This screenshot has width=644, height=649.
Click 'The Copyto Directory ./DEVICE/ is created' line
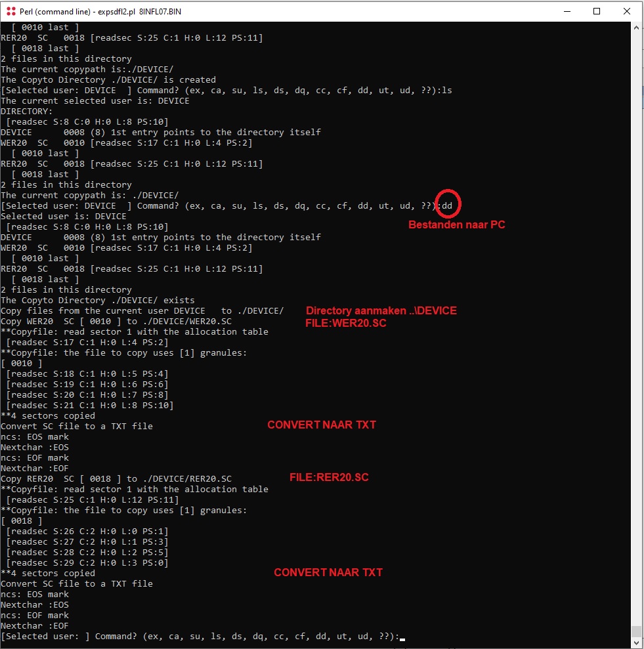(108, 80)
